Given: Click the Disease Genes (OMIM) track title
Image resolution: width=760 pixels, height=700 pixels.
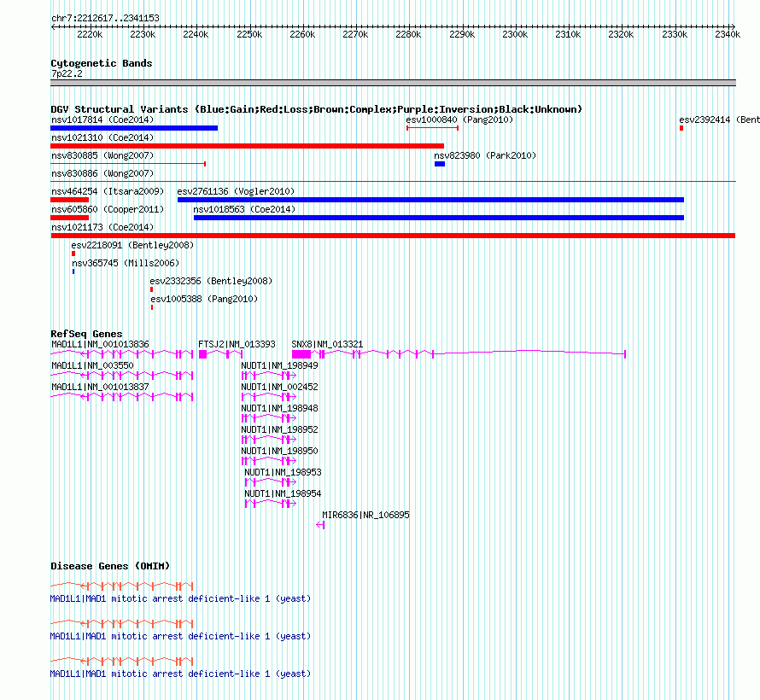Looking at the screenshot, I should 110,566.
